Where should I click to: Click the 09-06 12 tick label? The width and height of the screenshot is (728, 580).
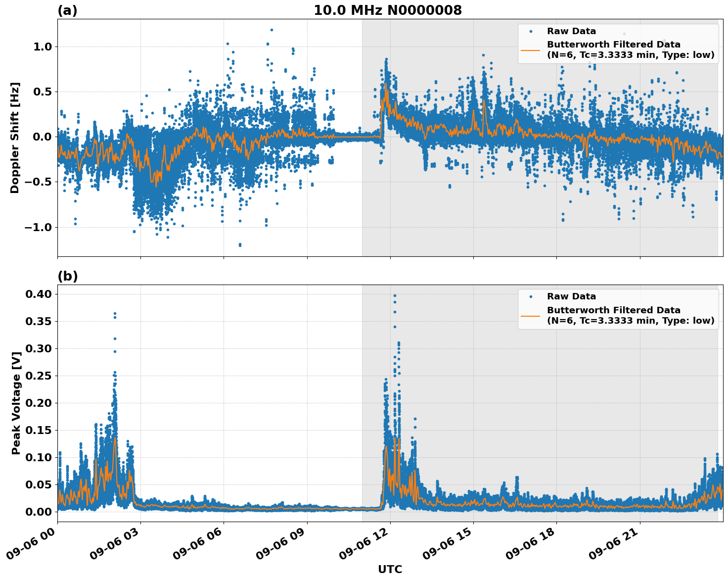(x=364, y=544)
